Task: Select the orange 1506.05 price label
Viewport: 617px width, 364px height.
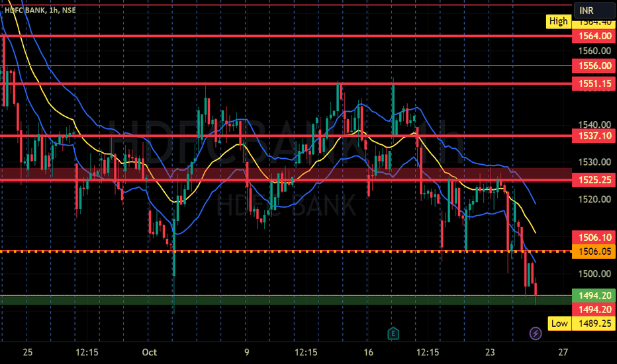Action: click(x=594, y=251)
